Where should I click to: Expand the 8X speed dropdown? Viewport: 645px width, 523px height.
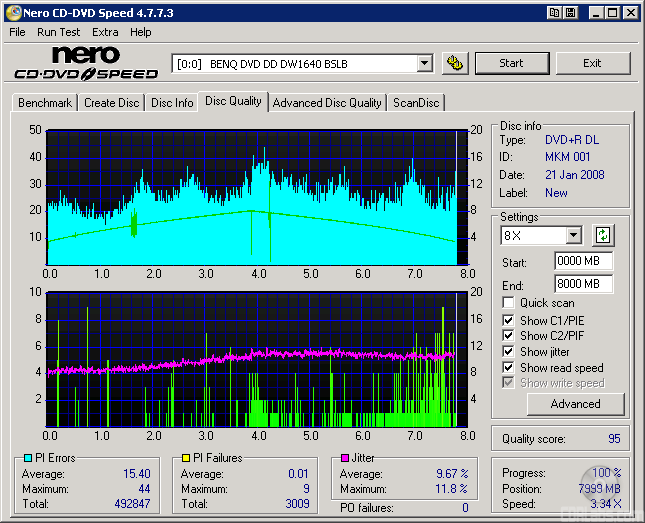[x=573, y=236]
